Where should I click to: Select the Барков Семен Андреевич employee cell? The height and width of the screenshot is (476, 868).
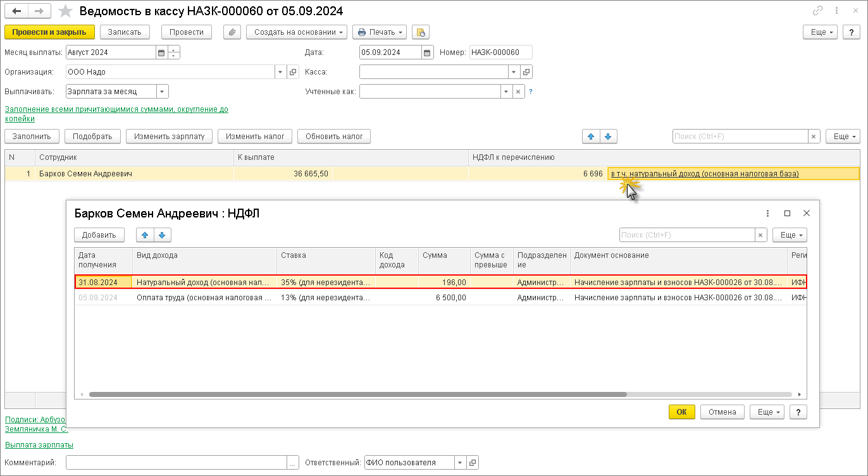click(134, 173)
